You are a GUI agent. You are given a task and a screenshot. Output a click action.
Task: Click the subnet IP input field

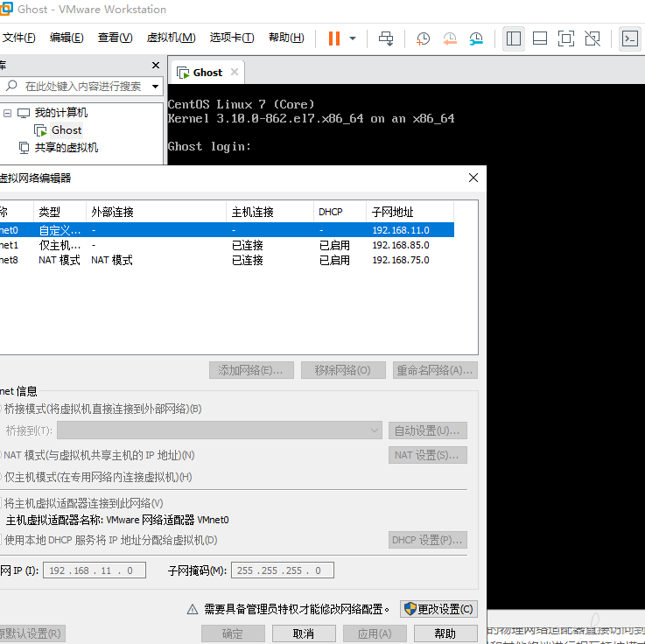pos(95,570)
